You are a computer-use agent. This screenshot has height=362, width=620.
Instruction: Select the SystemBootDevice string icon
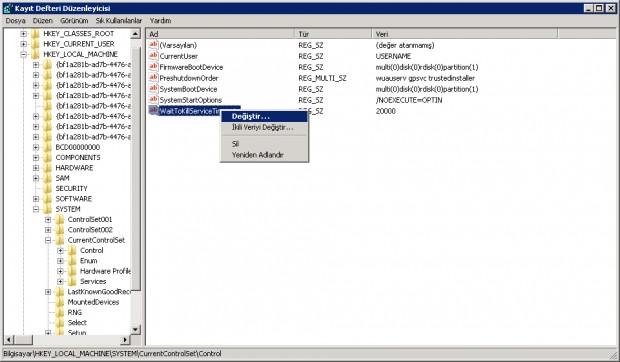(x=153, y=89)
